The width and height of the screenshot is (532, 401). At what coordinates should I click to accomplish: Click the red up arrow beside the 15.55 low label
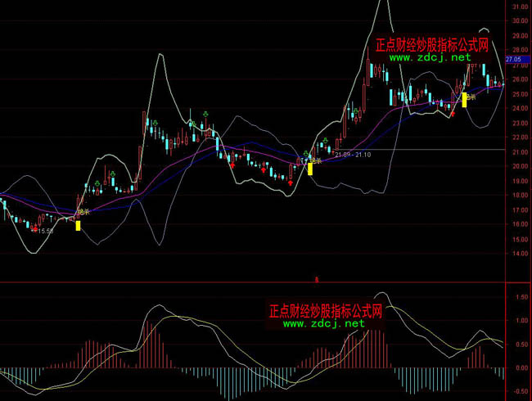pos(34,230)
